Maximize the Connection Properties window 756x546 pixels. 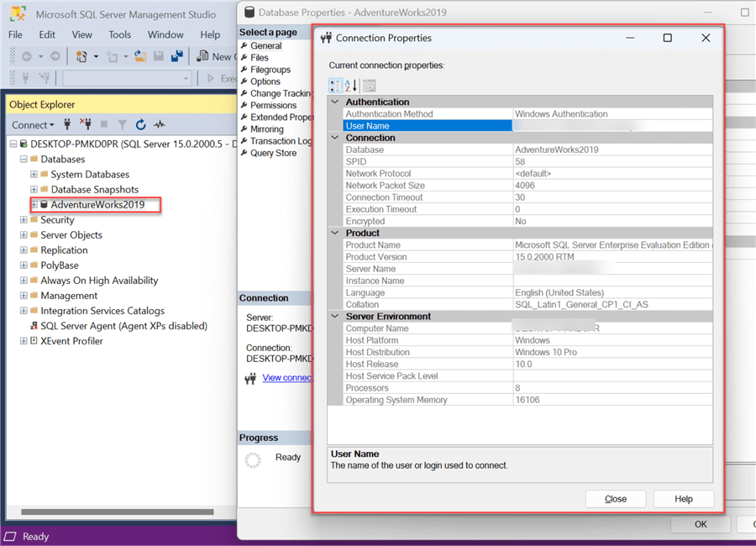(667, 38)
